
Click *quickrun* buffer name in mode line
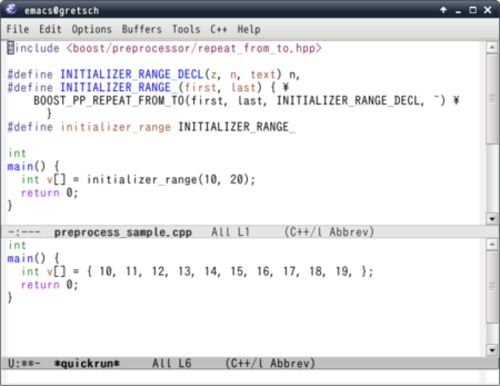click(87, 363)
